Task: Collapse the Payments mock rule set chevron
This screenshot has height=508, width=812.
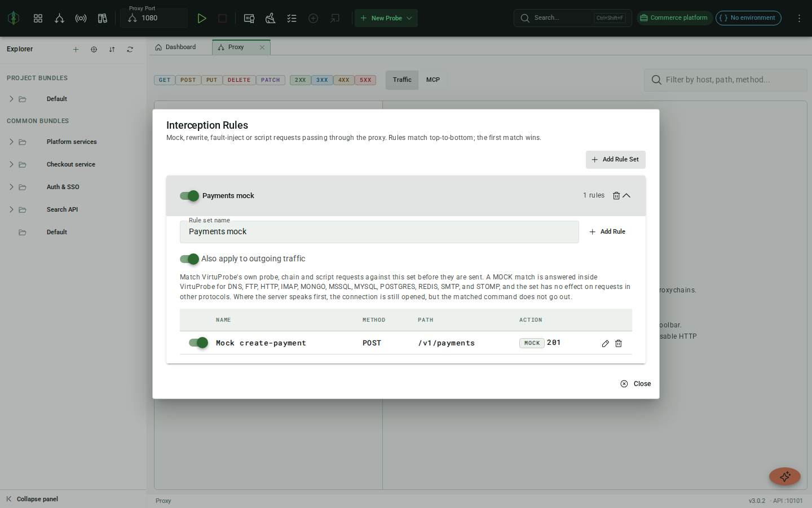Action: point(626,195)
